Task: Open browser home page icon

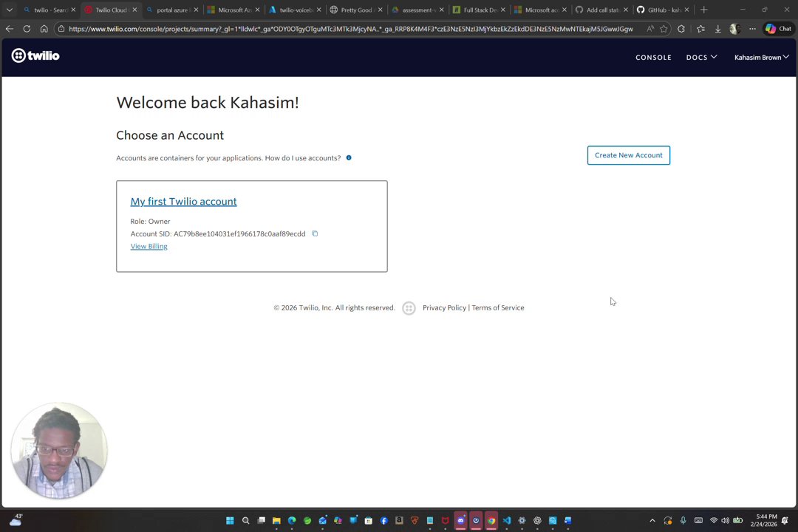Action: point(44,29)
